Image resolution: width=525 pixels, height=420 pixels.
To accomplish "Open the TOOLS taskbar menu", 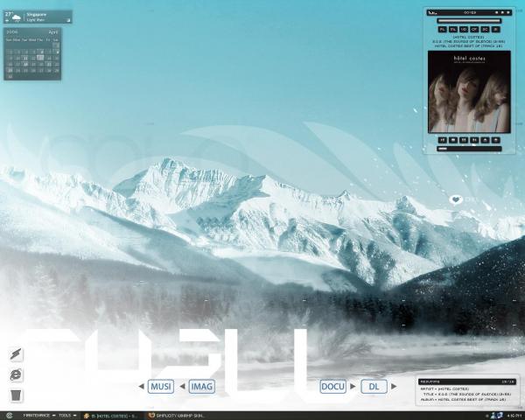I will [67, 416].
